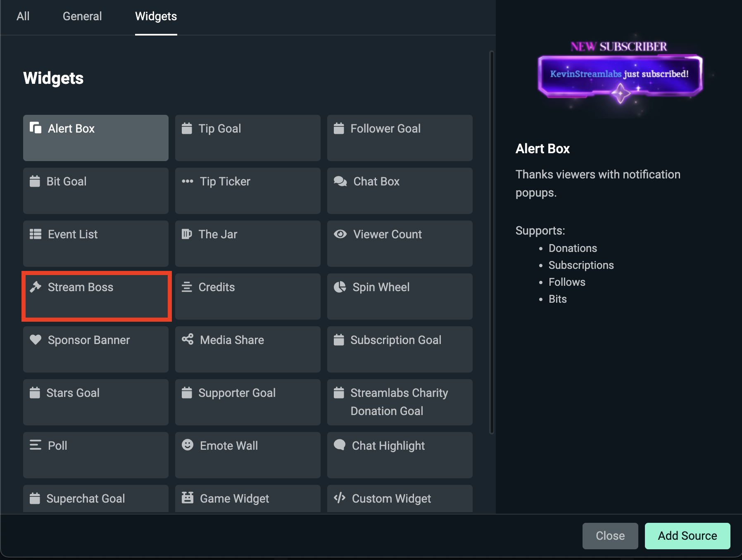The width and height of the screenshot is (742, 560).
Task: Open the Chat Box widget
Action: coord(399,190)
